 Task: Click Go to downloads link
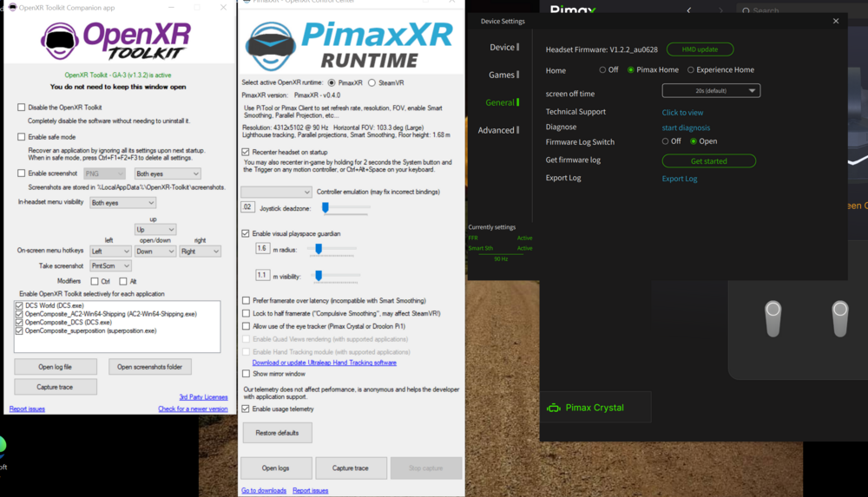(264, 490)
